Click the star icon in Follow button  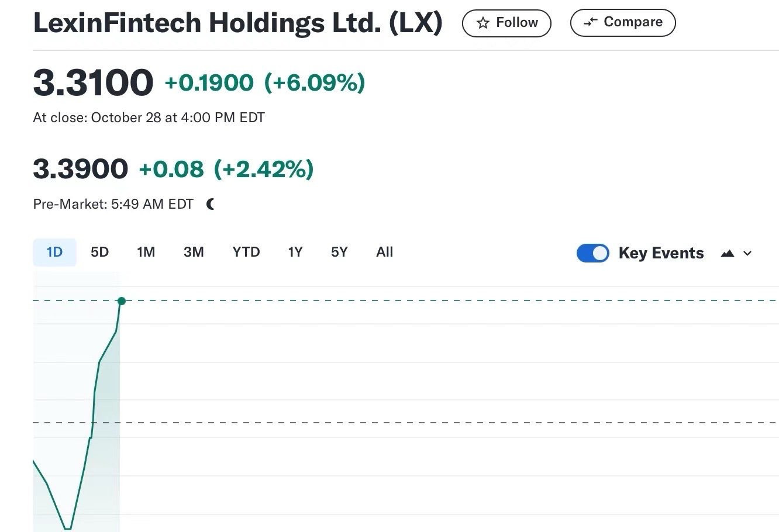(483, 23)
